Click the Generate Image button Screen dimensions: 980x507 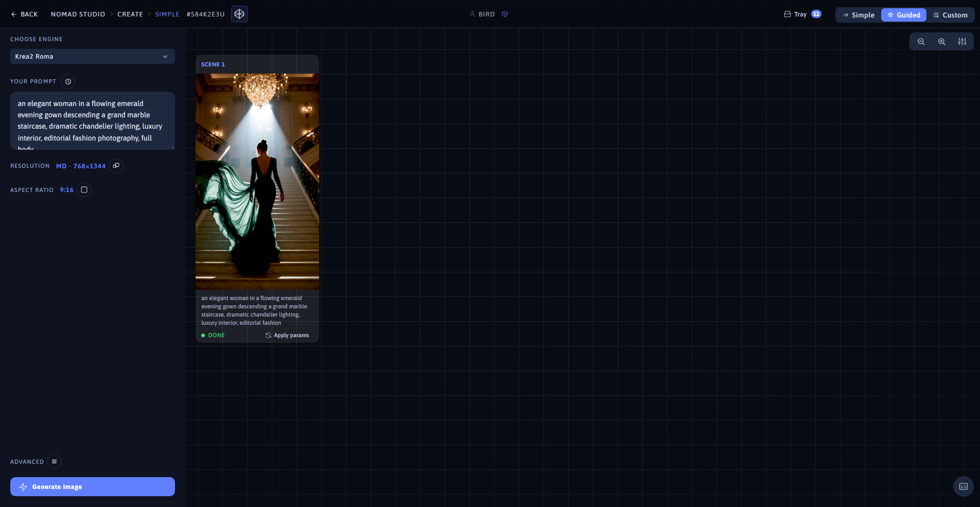click(93, 487)
